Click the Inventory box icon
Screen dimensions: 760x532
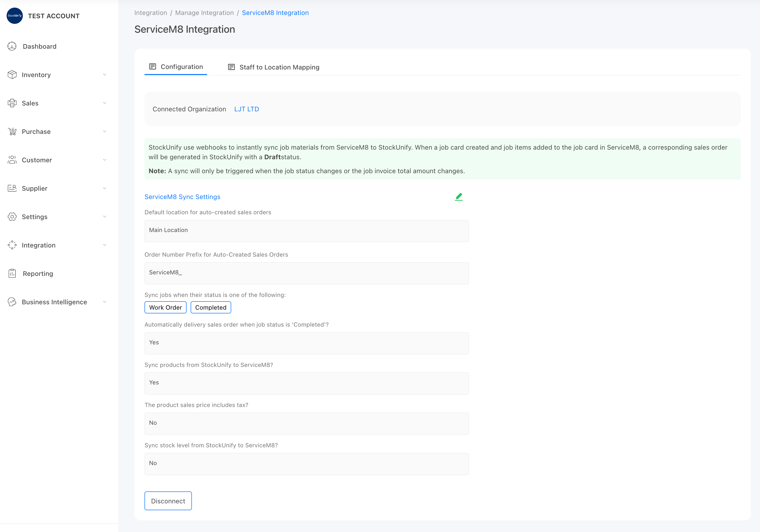pyautogui.click(x=12, y=75)
